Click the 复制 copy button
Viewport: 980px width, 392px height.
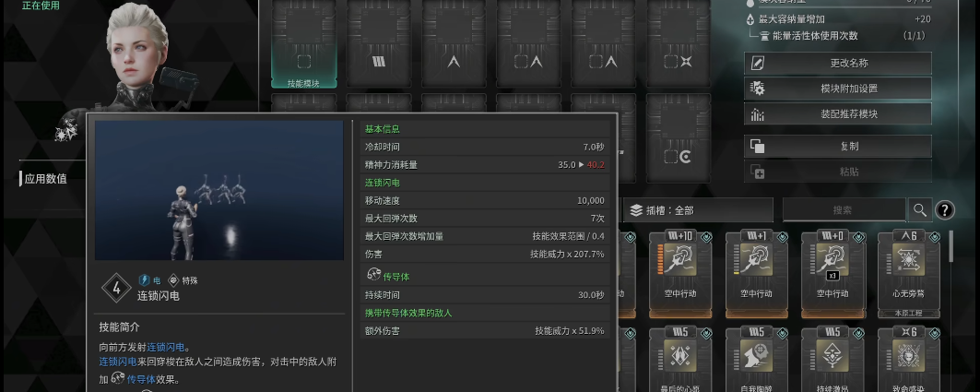(837, 147)
